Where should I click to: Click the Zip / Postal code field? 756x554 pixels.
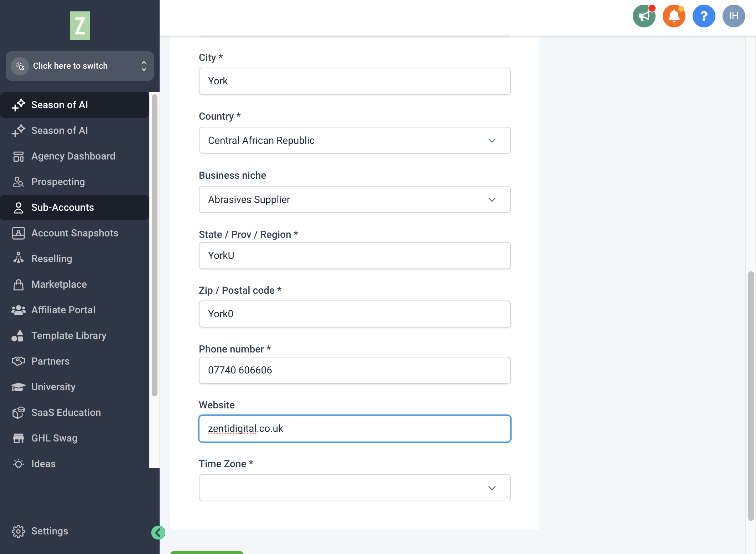[x=354, y=314]
